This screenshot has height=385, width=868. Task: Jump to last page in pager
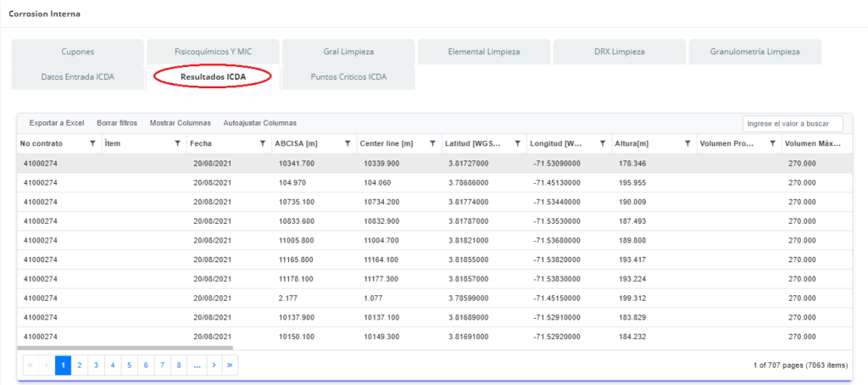[229, 365]
